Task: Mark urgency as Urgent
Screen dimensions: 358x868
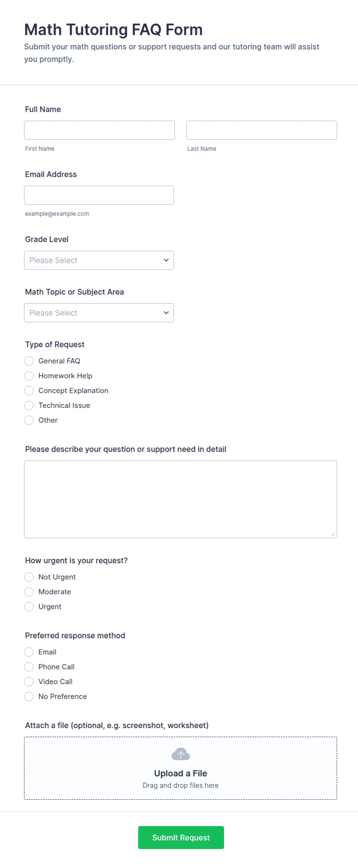Action: tap(29, 607)
